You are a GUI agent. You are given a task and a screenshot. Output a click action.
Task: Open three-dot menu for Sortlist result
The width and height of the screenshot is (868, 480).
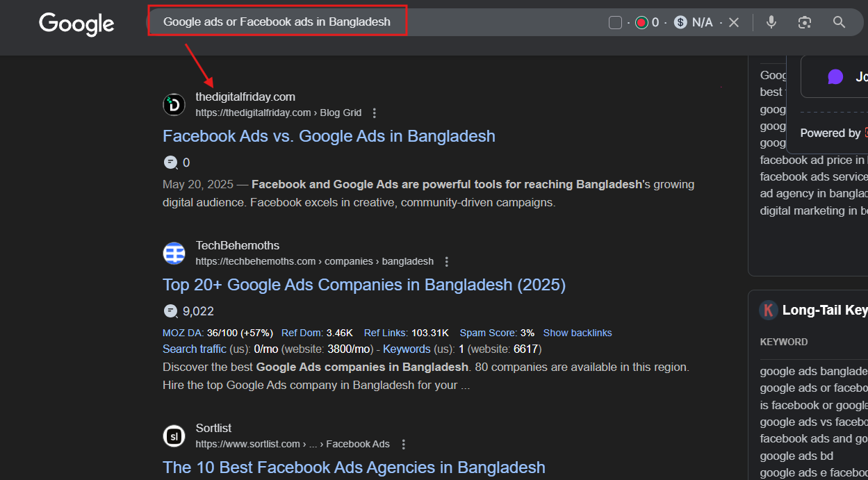[x=404, y=445]
